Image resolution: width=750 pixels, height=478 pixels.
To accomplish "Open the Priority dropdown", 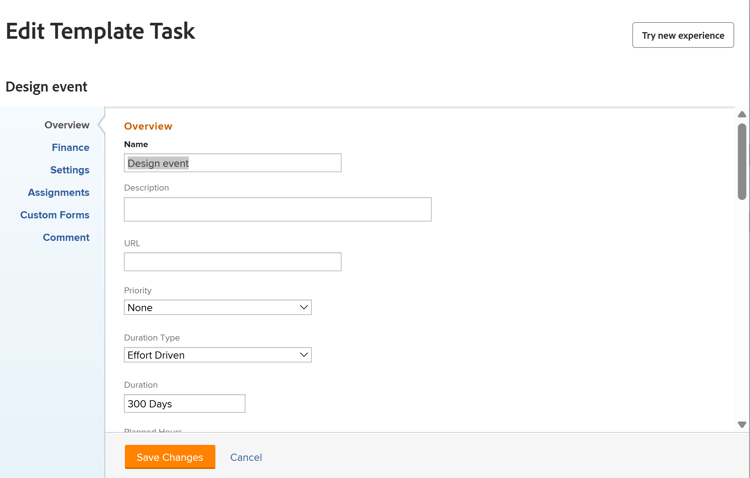I will point(217,308).
